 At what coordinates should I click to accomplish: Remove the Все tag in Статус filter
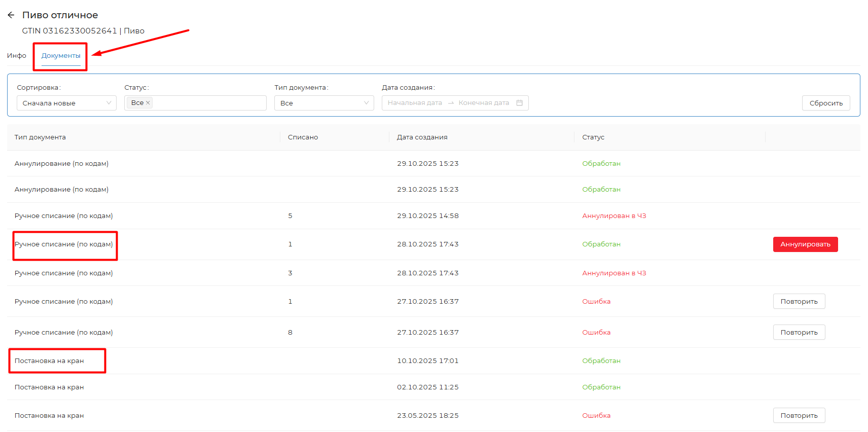(x=148, y=103)
